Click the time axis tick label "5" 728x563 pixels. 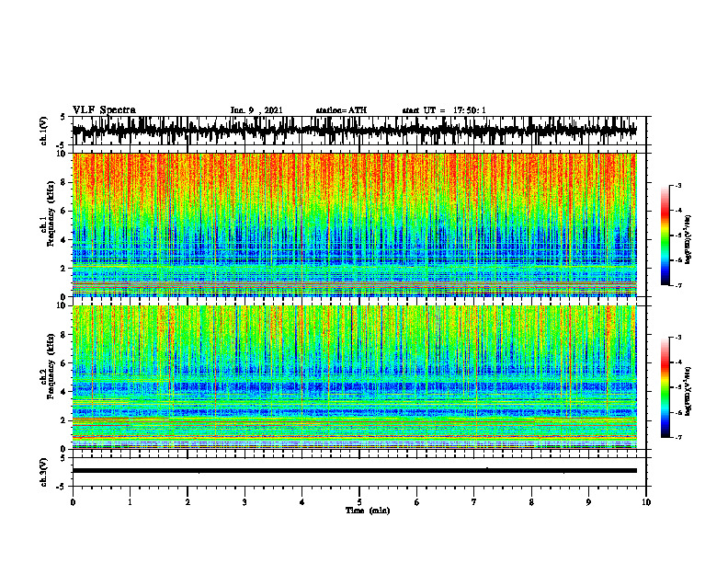click(359, 502)
